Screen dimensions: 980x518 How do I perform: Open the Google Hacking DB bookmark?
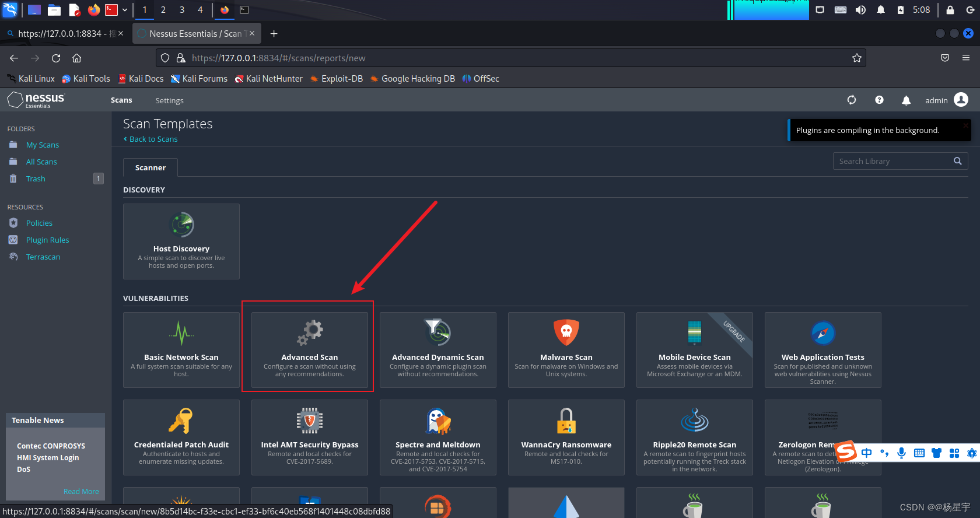point(412,79)
